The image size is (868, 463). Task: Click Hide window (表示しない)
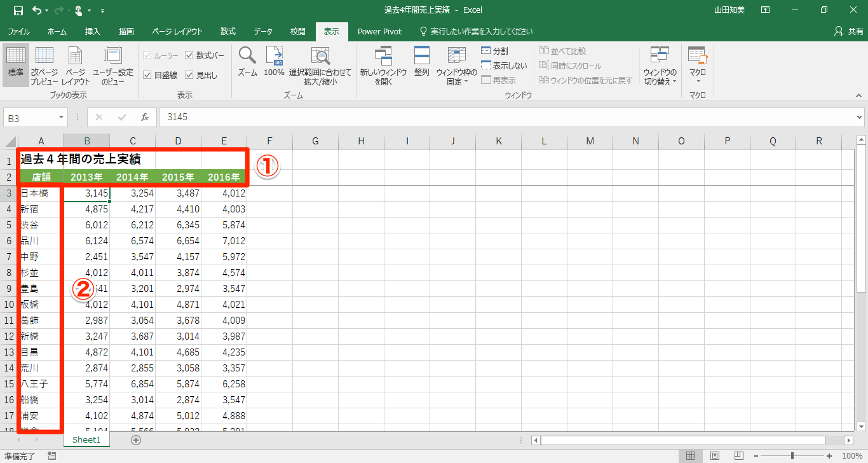504,66
